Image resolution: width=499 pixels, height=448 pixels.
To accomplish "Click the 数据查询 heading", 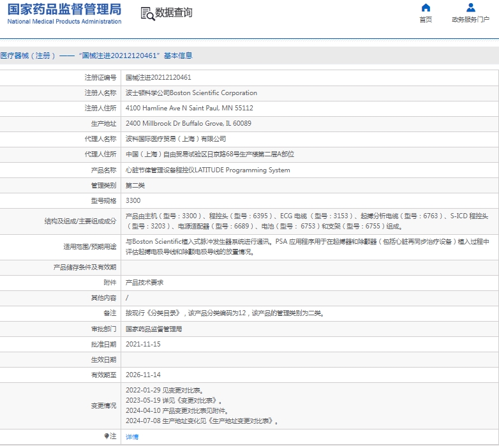I will tap(174, 13).
